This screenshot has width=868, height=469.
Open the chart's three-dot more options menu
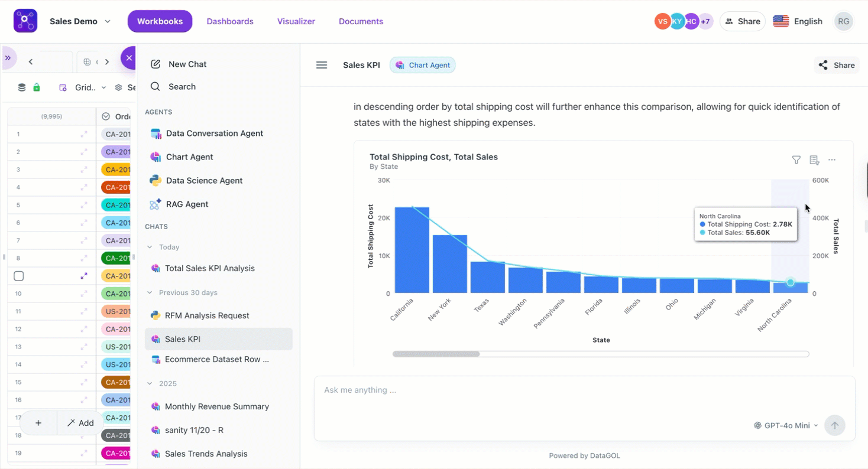tap(832, 160)
